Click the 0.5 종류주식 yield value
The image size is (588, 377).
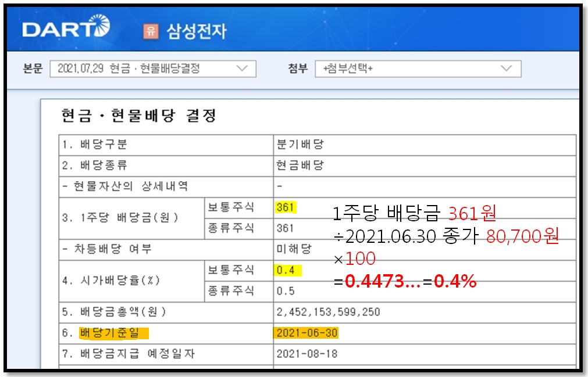point(286,291)
